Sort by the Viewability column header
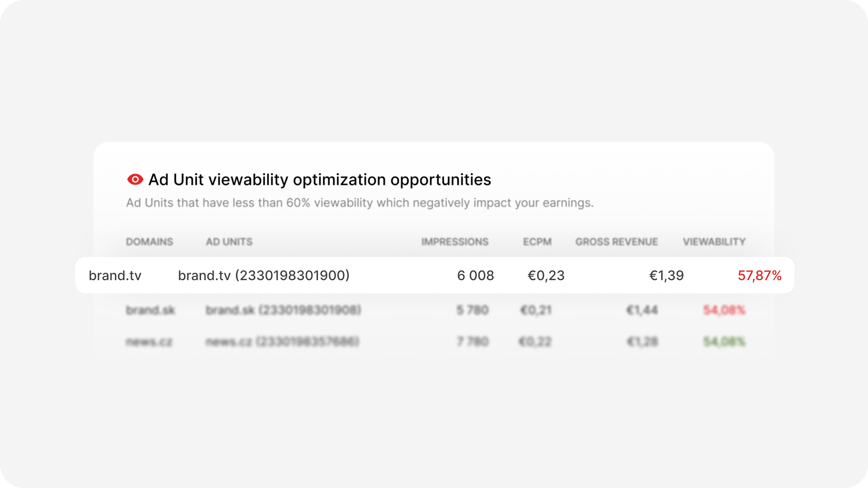868x488 pixels. [714, 242]
